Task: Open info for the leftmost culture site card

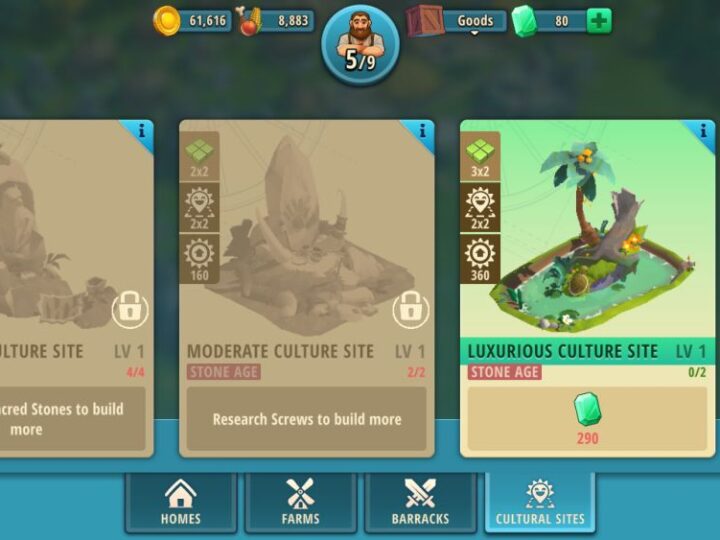Action: click(x=141, y=133)
